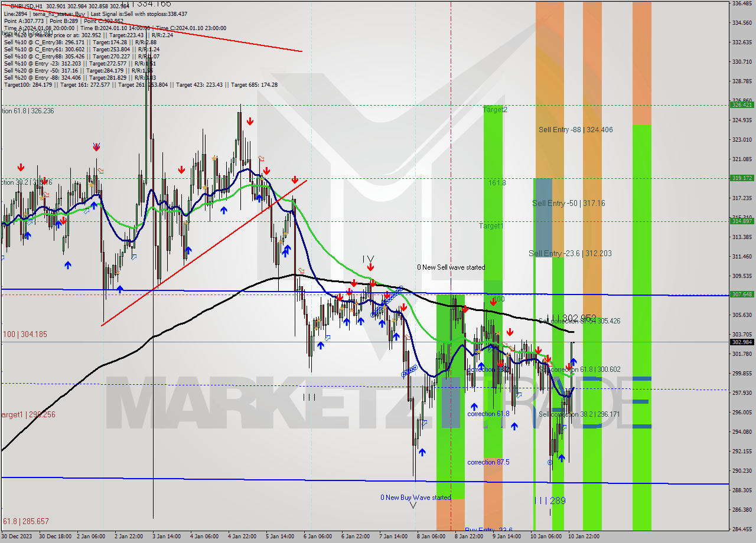The image size is (756, 543).
Task: Click the blue 307.648 price tag
Action: [741, 294]
